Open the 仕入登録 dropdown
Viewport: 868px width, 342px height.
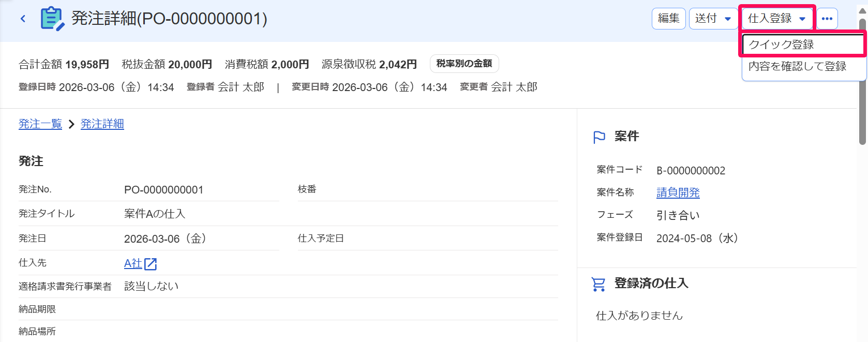(777, 19)
